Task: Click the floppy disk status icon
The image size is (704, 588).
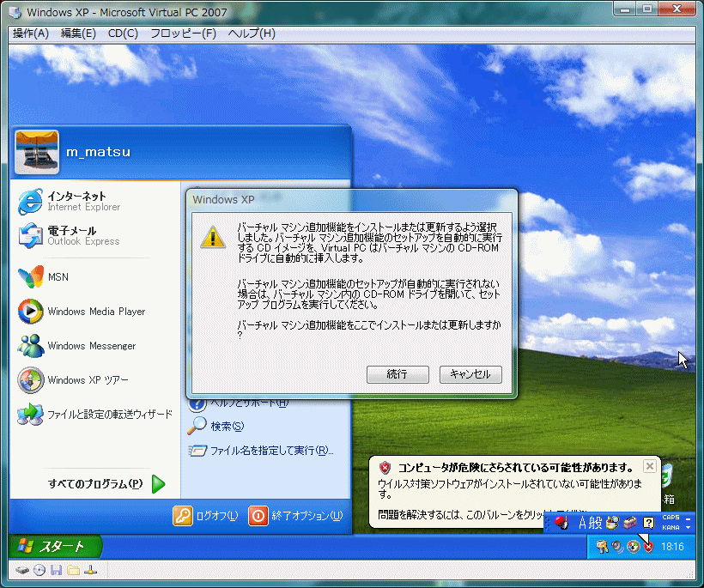Action: 56,571
